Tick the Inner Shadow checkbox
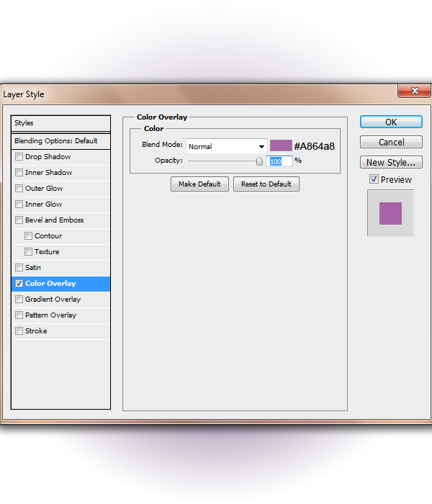Viewport: 432px width, 504px height. (x=19, y=173)
